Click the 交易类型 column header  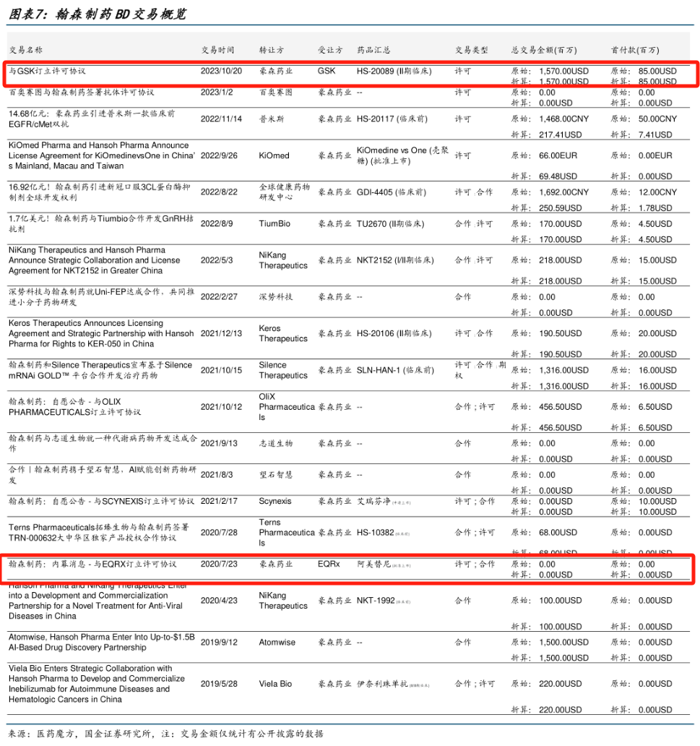pos(471,50)
